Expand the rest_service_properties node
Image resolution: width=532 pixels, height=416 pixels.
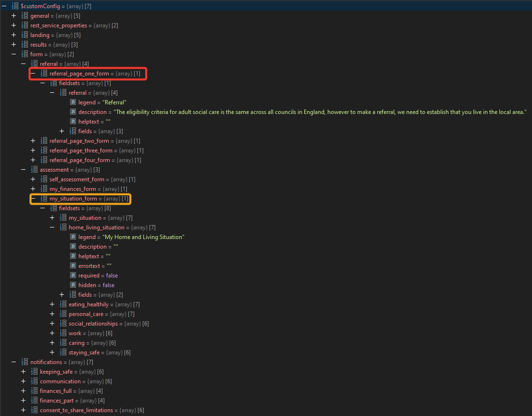(13, 25)
